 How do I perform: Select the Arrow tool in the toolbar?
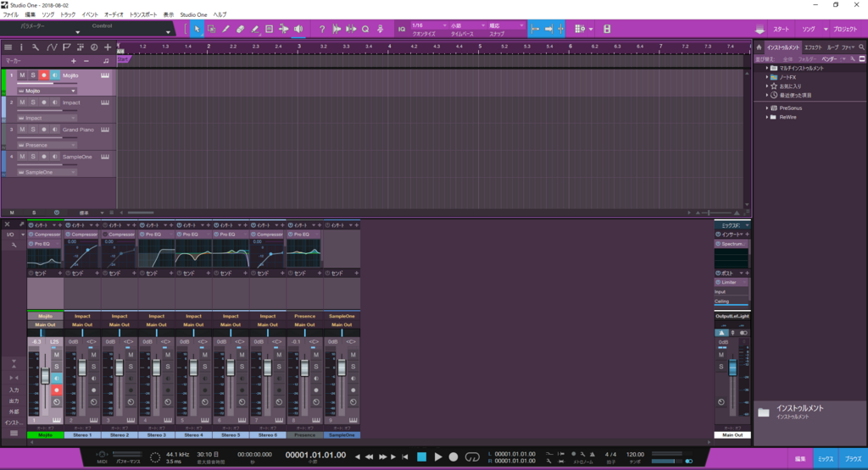pos(197,29)
